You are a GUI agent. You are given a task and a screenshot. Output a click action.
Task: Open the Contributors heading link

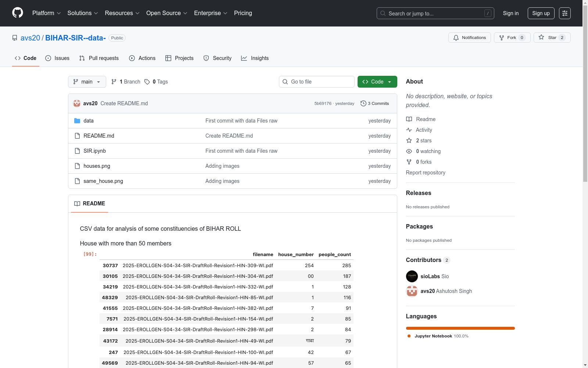point(428,260)
